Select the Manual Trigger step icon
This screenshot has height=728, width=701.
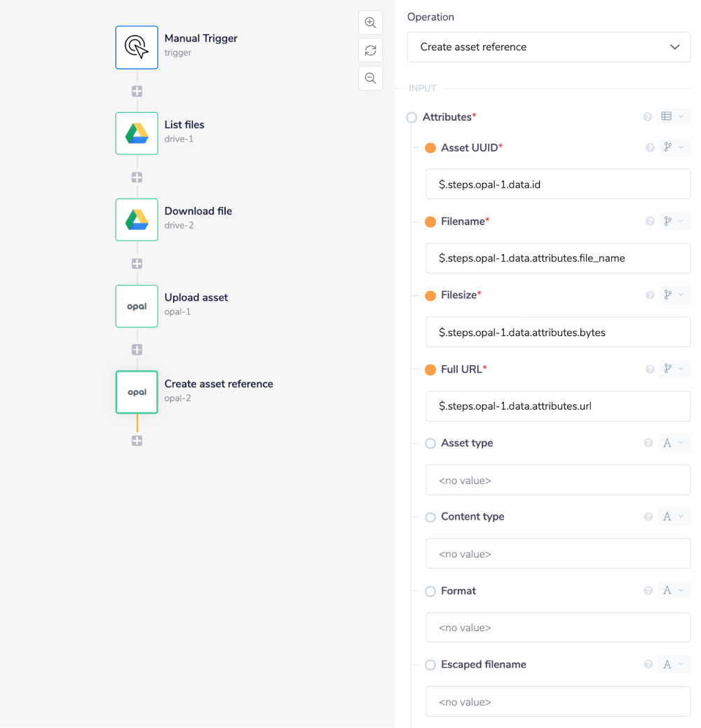137,47
